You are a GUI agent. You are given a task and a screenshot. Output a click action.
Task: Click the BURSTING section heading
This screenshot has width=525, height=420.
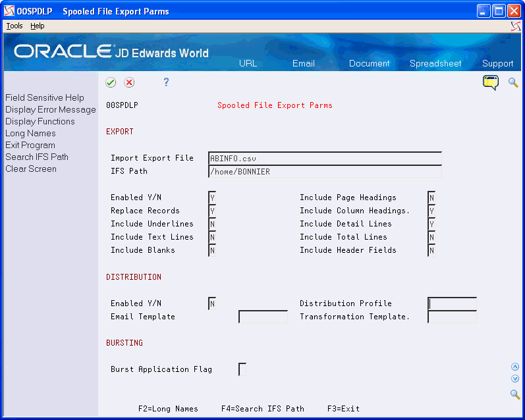(124, 343)
